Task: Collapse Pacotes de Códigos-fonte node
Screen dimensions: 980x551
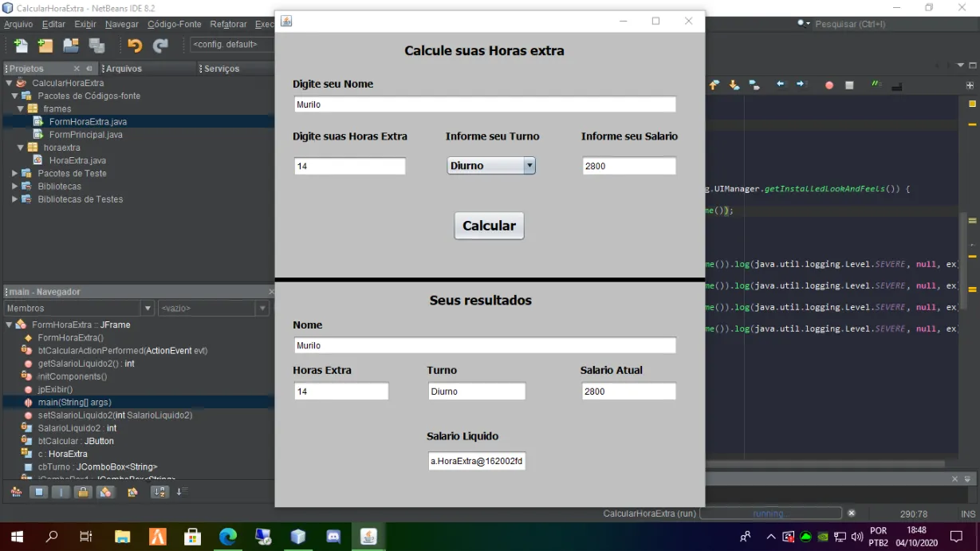Action: tap(14, 96)
